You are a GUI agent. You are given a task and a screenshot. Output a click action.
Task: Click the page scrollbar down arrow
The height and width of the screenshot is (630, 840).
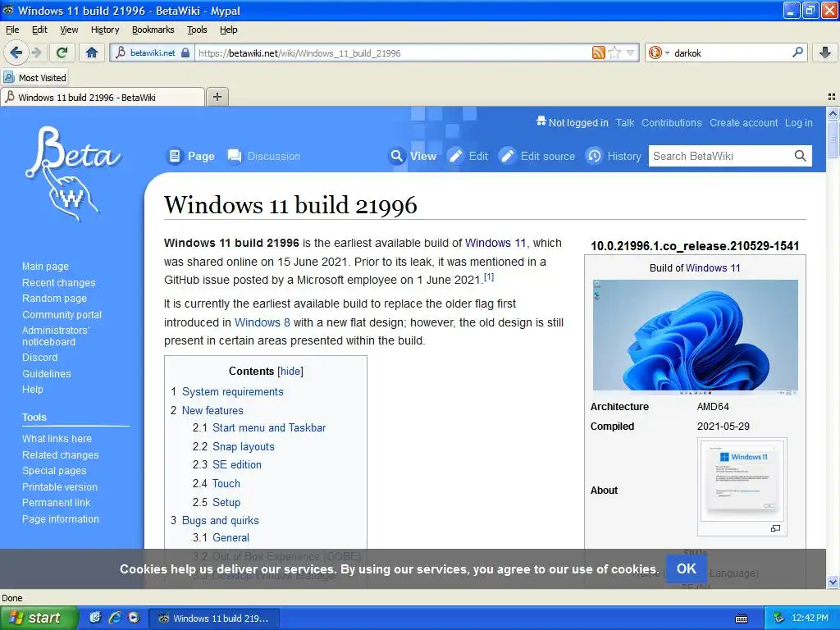point(833,582)
